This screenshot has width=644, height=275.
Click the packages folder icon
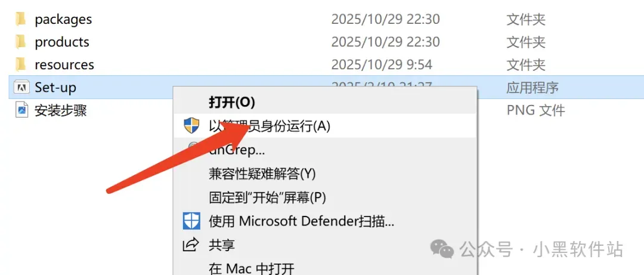20,19
